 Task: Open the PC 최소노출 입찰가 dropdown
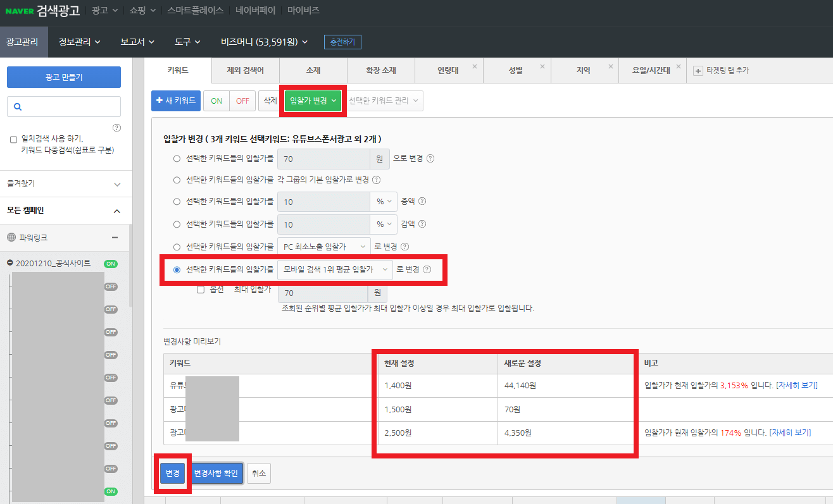323,246
